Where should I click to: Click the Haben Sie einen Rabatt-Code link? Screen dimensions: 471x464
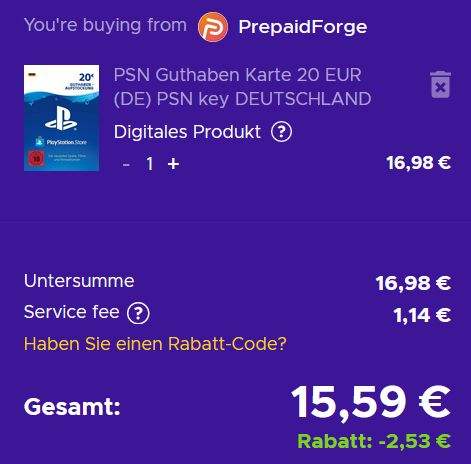pyautogui.click(x=155, y=344)
